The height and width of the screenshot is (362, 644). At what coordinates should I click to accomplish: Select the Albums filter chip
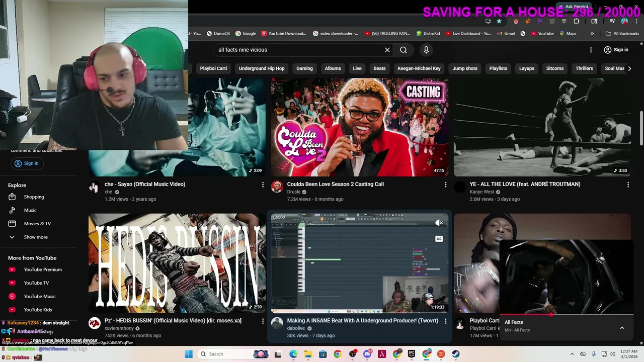tap(333, 68)
